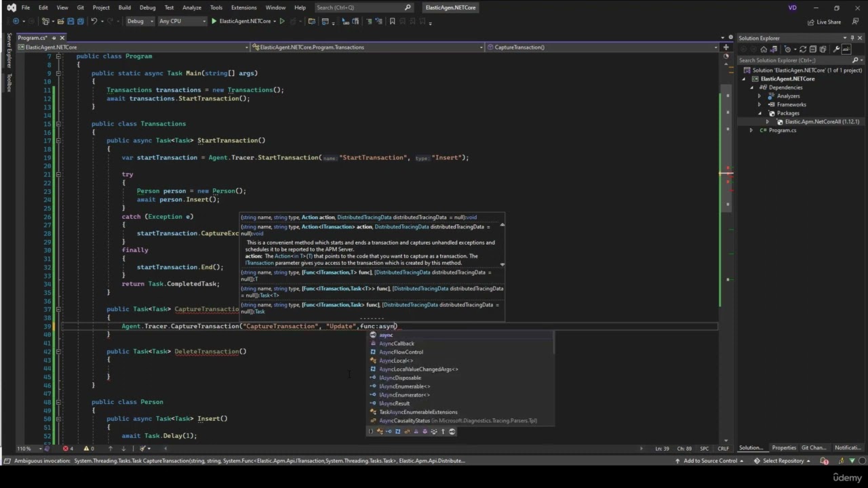Open File icon in toolbar
The height and width of the screenshot is (488, 868).
click(61, 21)
